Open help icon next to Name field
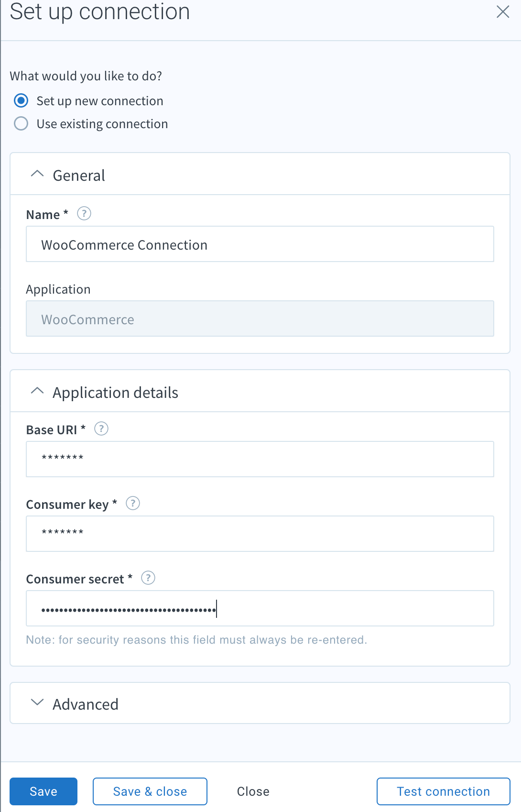Screen dimensions: 521x812 tap(84, 213)
